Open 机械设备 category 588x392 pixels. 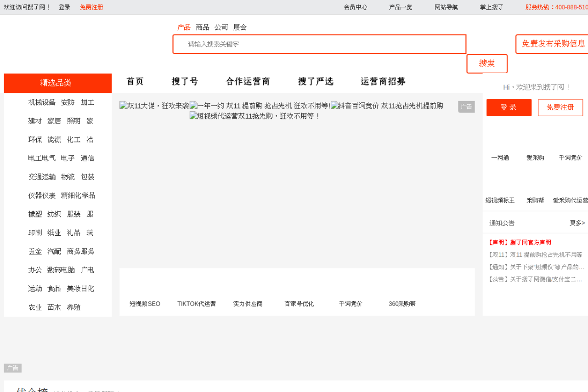42,102
